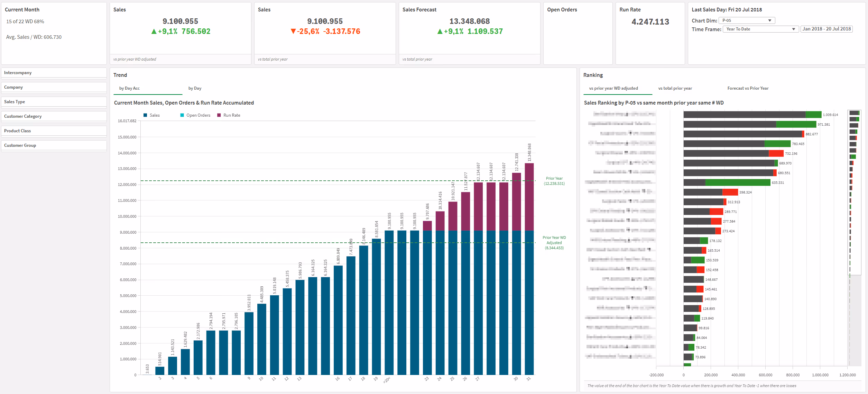The width and height of the screenshot is (868, 394).
Task: Click the Open Orders legend marker
Action: coord(182,115)
